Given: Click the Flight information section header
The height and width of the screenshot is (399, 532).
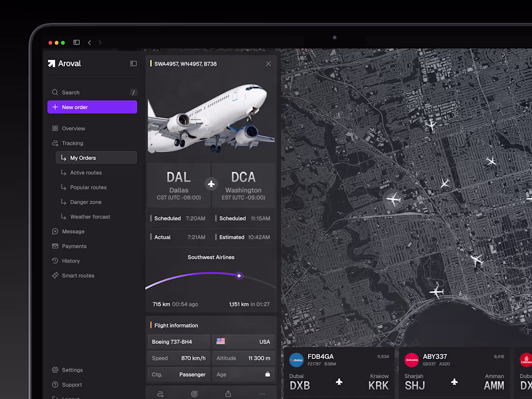Looking at the screenshot, I should (176, 325).
